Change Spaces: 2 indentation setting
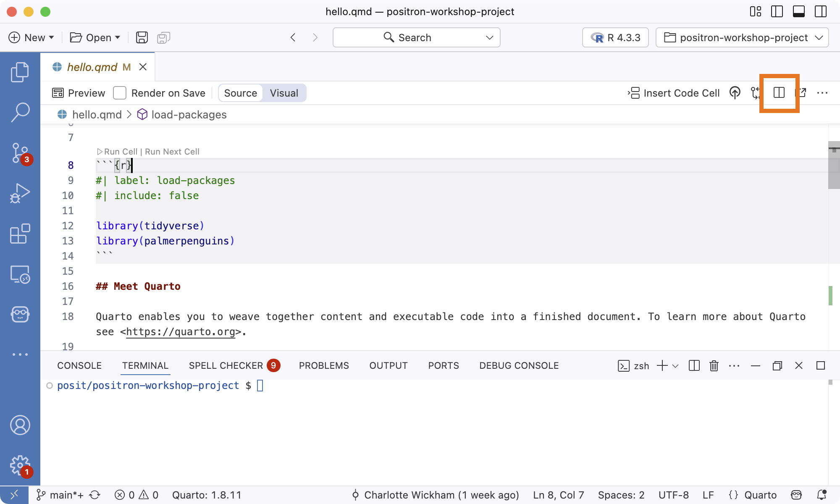Screen dimensions: 840x504 (x=621, y=495)
